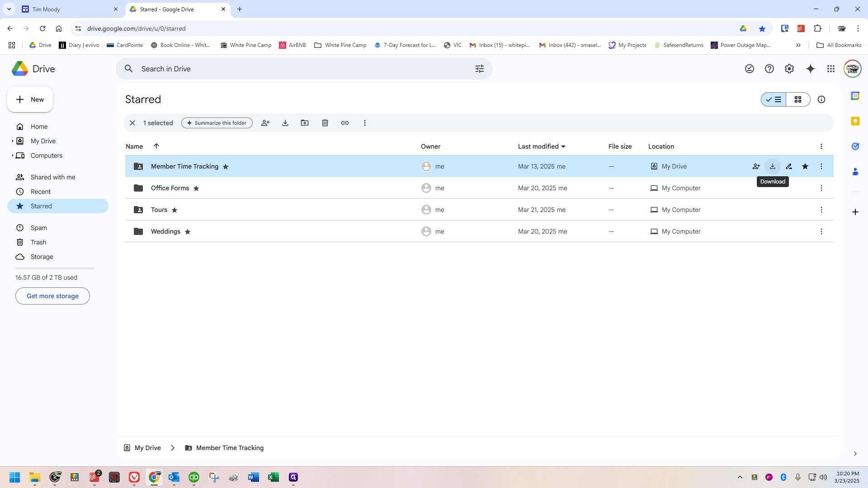Sort by Name column header
The width and height of the screenshot is (868, 488).
pyautogui.click(x=134, y=146)
